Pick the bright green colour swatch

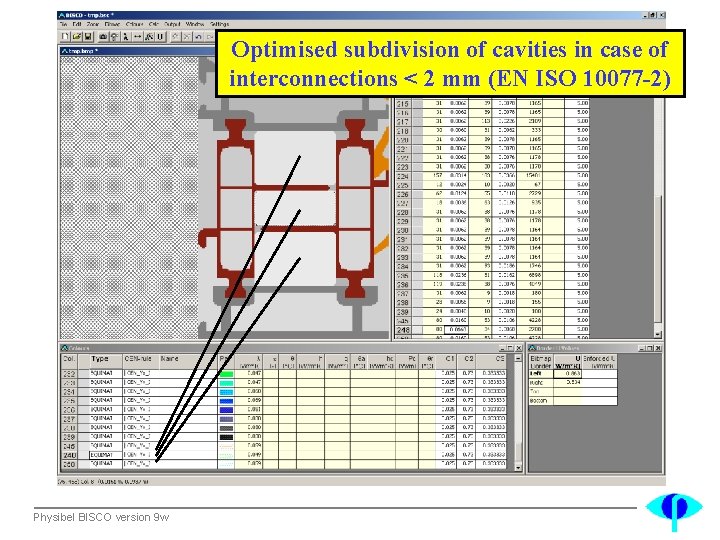tap(226, 374)
